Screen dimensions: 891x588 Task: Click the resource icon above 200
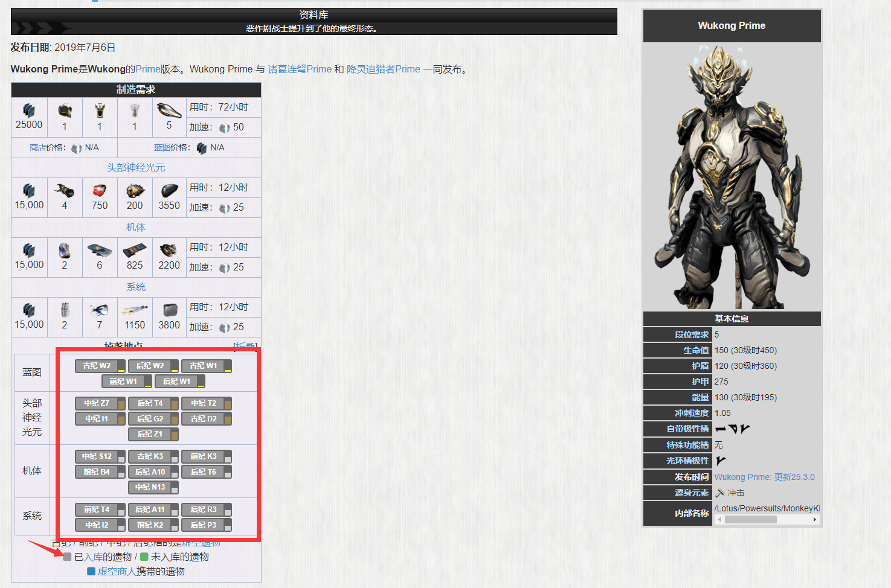(135, 191)
